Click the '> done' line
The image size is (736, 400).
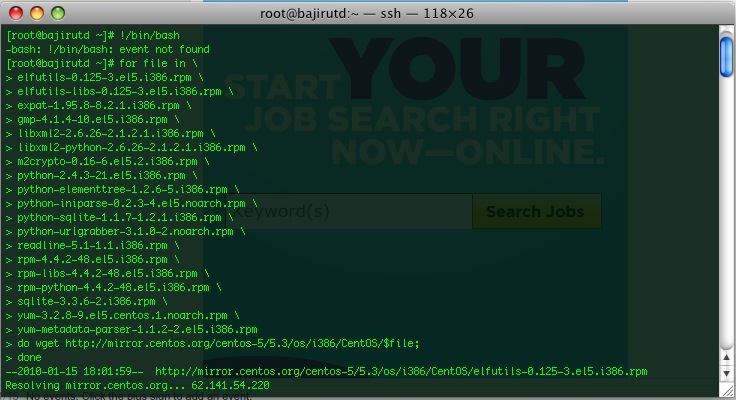pyautogui.click(x=23, y=357)
